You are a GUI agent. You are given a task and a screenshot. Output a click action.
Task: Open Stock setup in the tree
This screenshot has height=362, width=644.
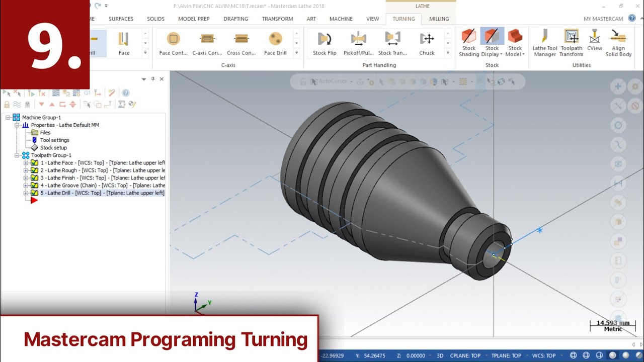[x=54, y=148]
